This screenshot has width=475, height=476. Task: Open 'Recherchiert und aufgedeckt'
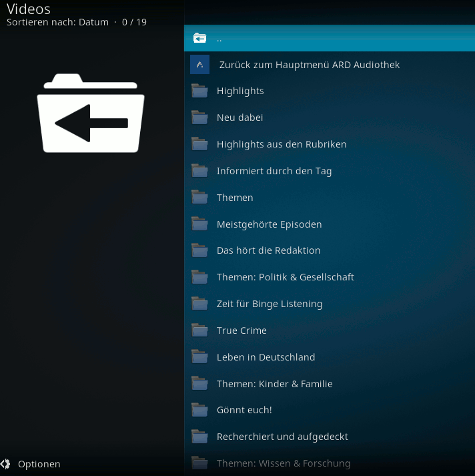point(282,437)
